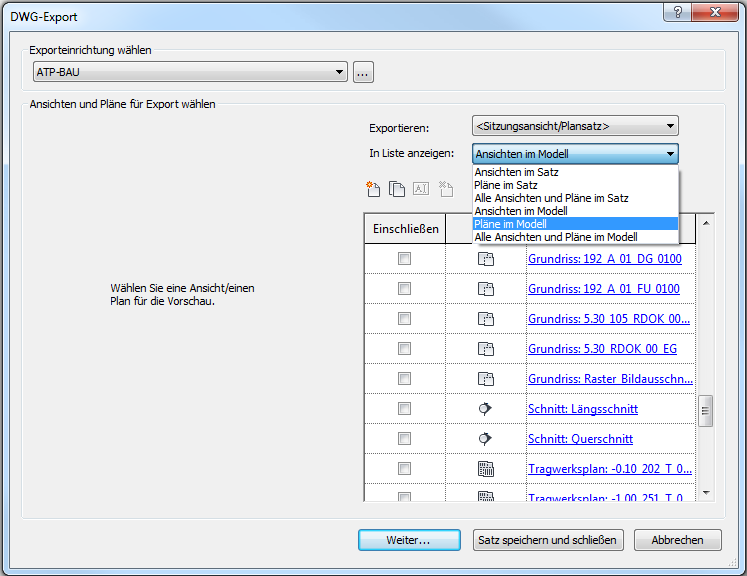Choose 'Alle Ansichten und Pläne im Satz'
The width and height of the screenshot is (747, 576).
(x=551, y=198)
